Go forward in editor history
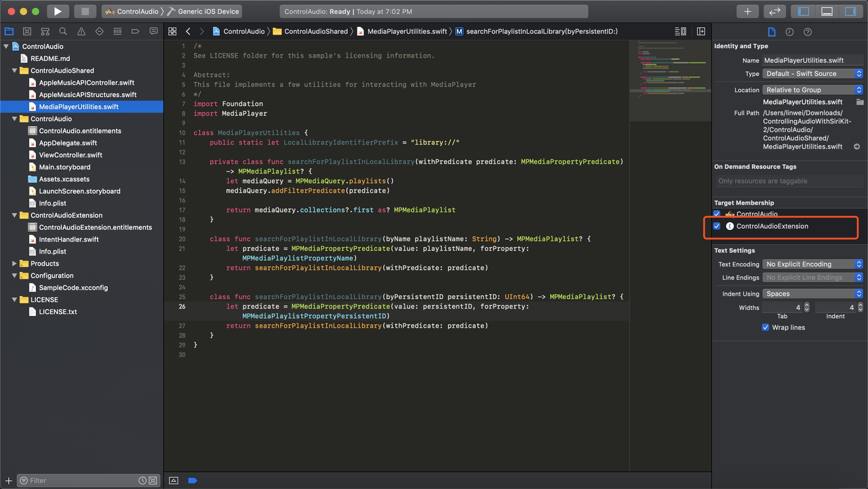 [x=202, y=31]
